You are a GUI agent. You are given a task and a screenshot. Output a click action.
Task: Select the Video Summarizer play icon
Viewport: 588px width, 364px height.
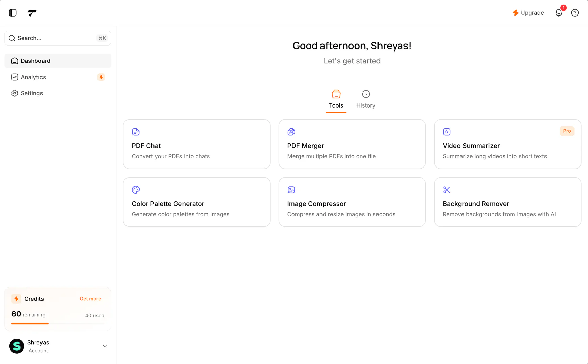[447, 132]
